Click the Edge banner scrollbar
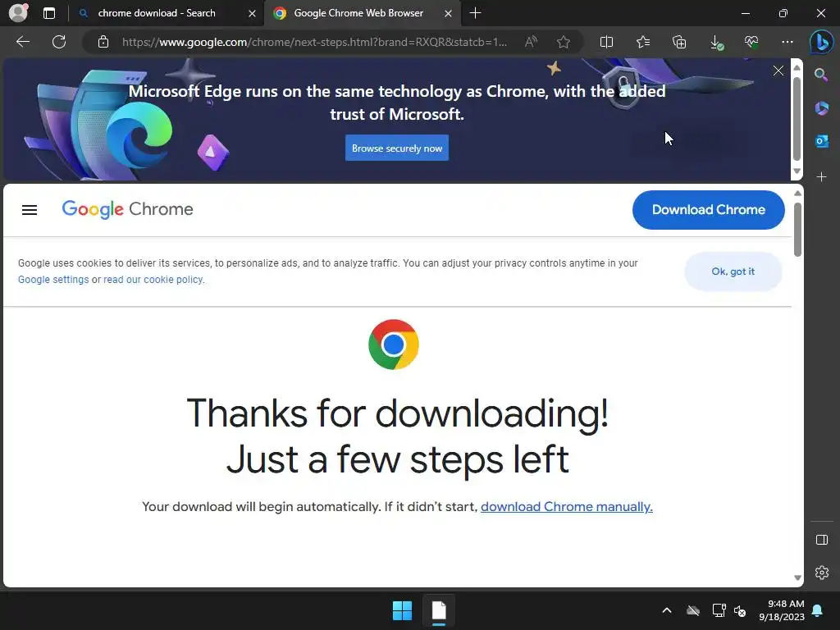This screenshot has width=840, height=630. (797, 120)
